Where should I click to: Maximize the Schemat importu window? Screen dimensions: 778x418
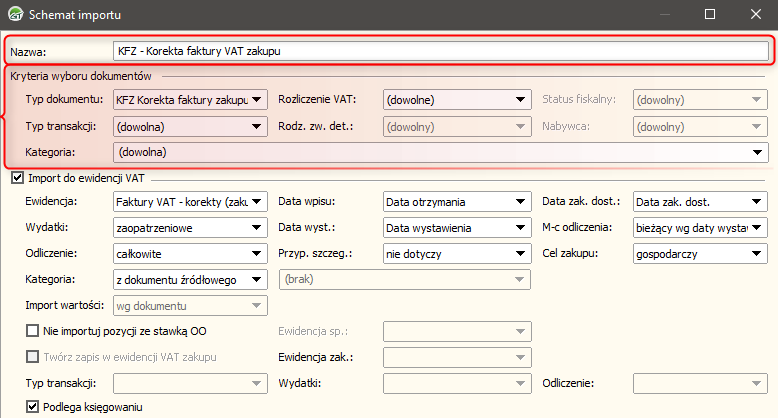[710, 14]
